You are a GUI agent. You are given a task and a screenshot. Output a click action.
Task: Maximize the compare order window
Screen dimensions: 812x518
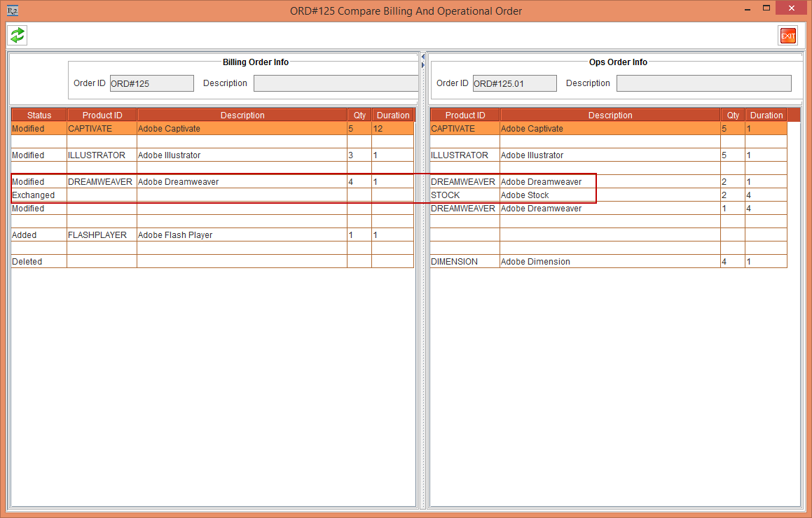point(766,8)
